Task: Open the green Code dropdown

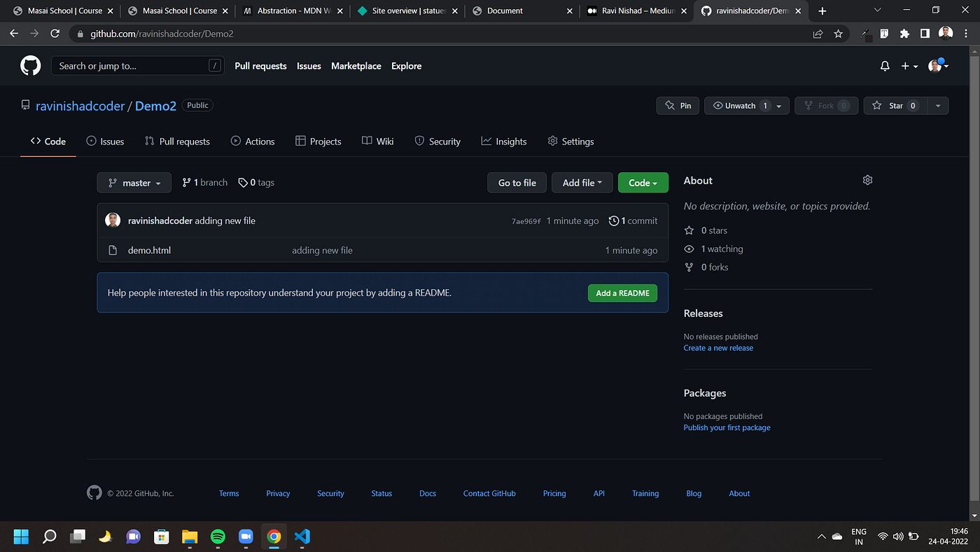Action: pyautogui.click(x=643, y=182)
